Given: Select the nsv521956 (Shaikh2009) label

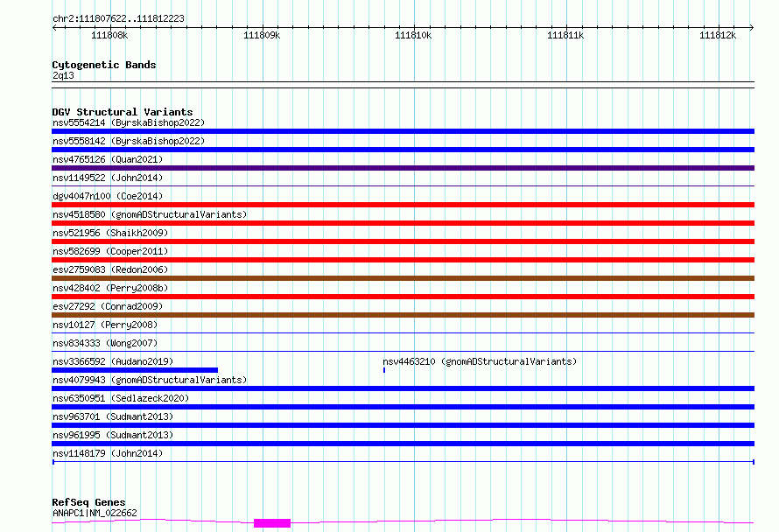Looking at the screenshot, I should point(110,233).
